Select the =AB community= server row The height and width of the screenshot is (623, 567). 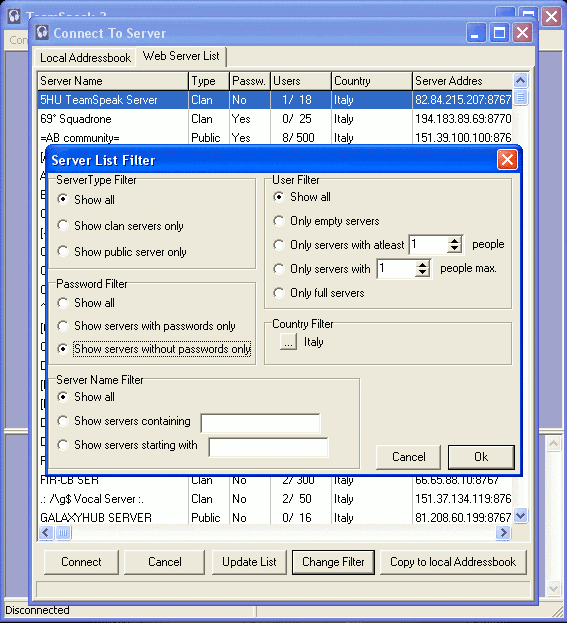[275, 137]
